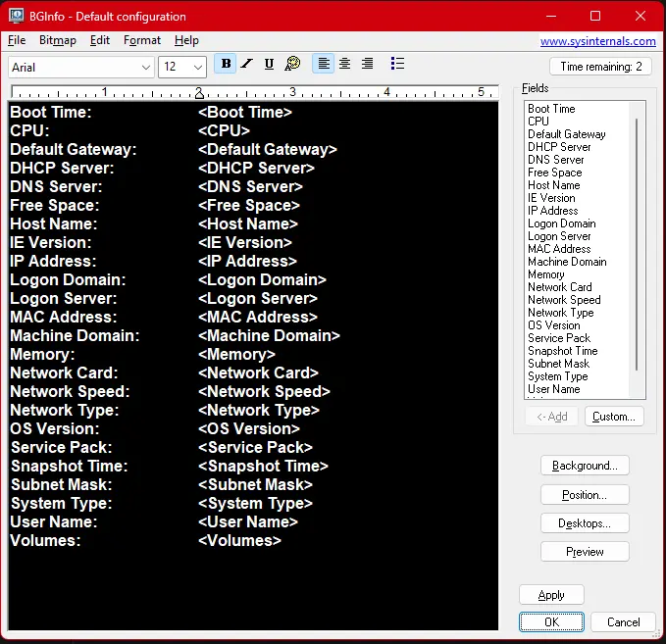Select DHCP Server in Fields list
The image size is (666, 644).
[559, 147]
